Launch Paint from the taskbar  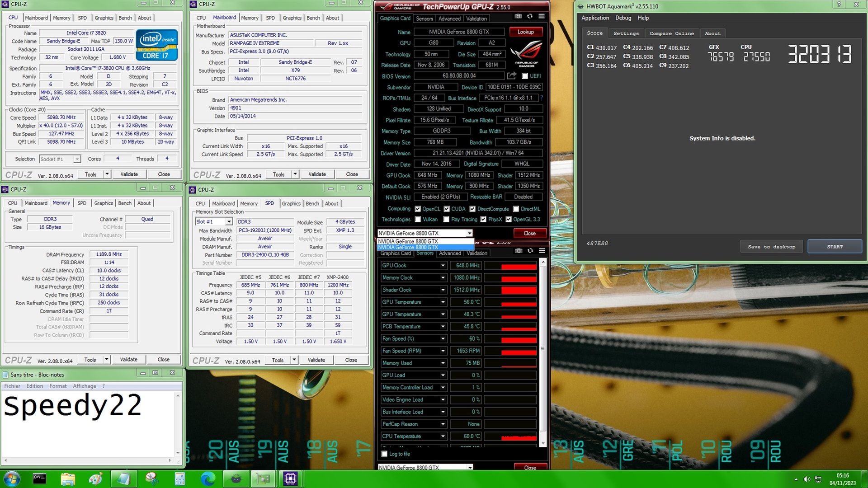(95, 479)
